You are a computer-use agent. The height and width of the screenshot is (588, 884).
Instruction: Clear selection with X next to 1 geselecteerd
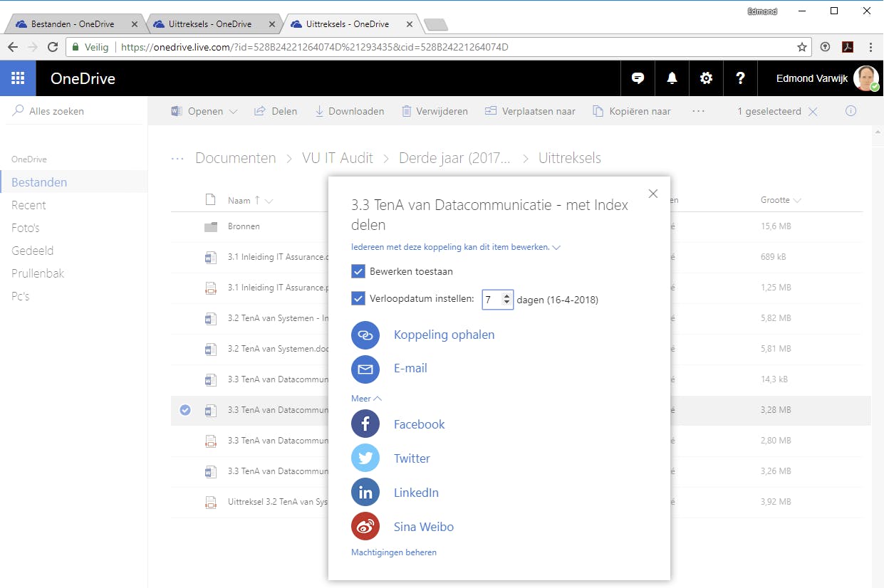[x=813, y=111]
